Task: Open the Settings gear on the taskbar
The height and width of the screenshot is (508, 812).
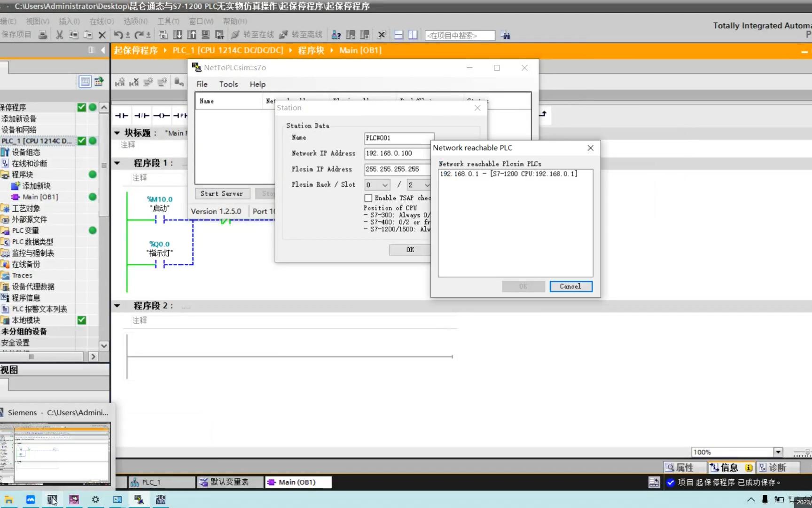Action: click(x=95, y=500)
